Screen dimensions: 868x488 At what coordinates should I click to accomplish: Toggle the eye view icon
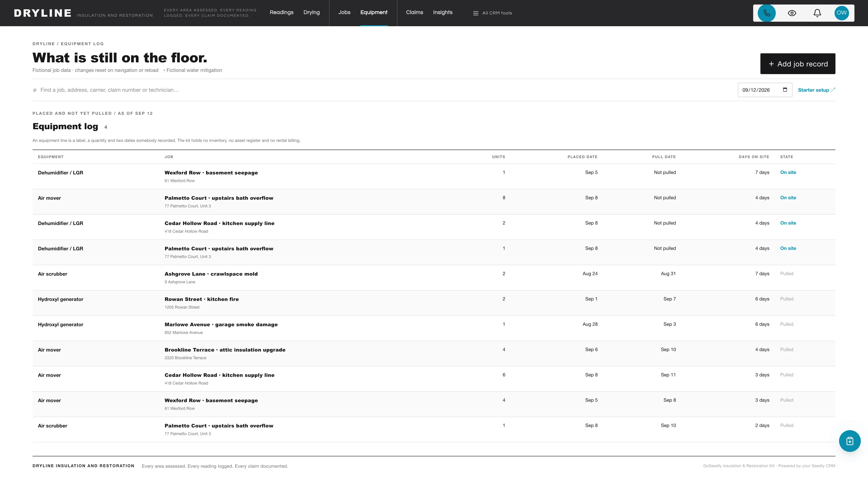(x=792, y=13)
